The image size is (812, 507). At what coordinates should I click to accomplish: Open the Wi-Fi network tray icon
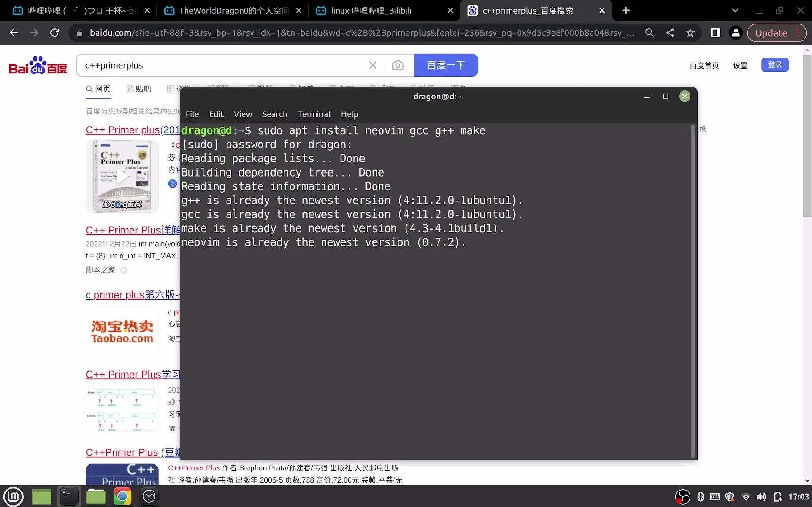[746, 497]
